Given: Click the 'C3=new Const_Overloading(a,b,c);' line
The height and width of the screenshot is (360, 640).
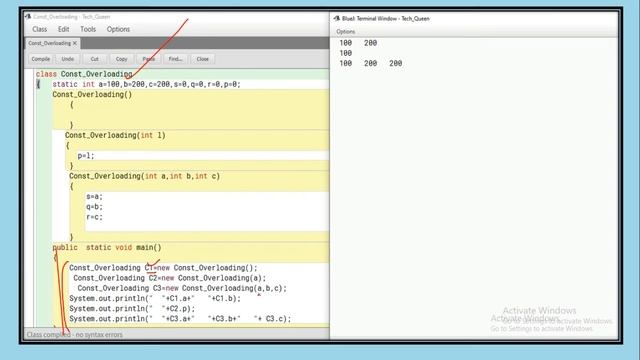Looking at the screenshot, I should pos(182,288).
